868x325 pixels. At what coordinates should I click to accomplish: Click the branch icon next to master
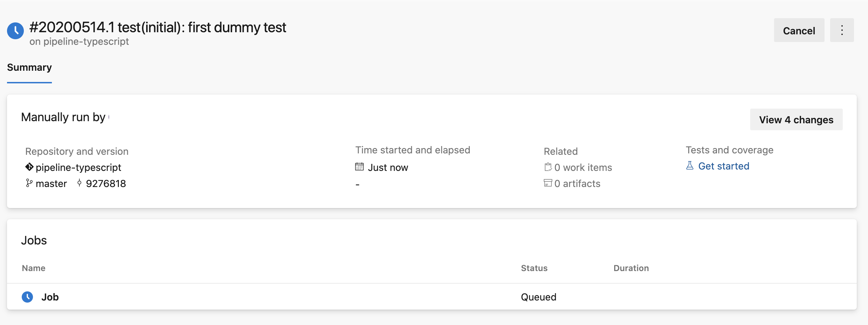29,183
